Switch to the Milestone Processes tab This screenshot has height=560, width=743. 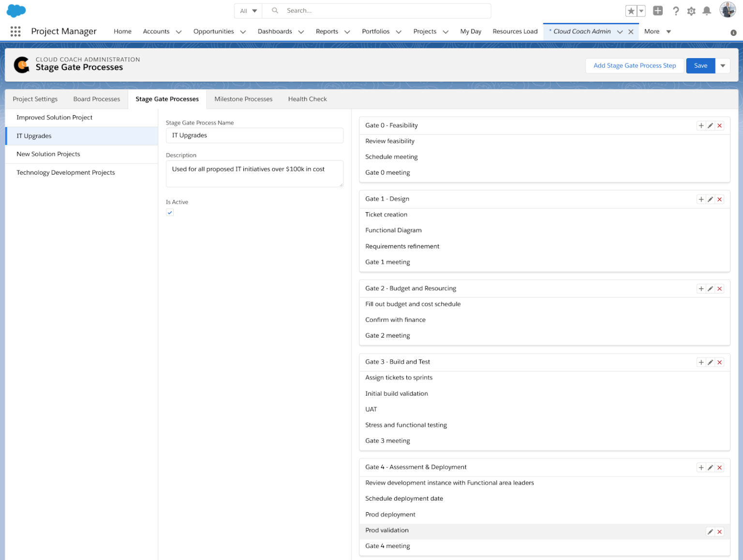[243, 99]
